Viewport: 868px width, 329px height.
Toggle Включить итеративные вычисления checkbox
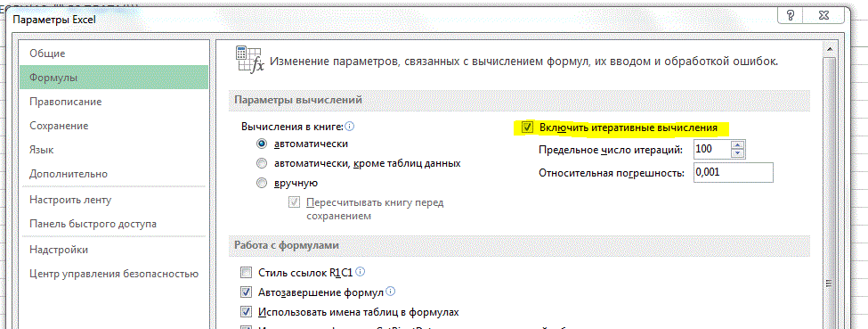(528, 127)
